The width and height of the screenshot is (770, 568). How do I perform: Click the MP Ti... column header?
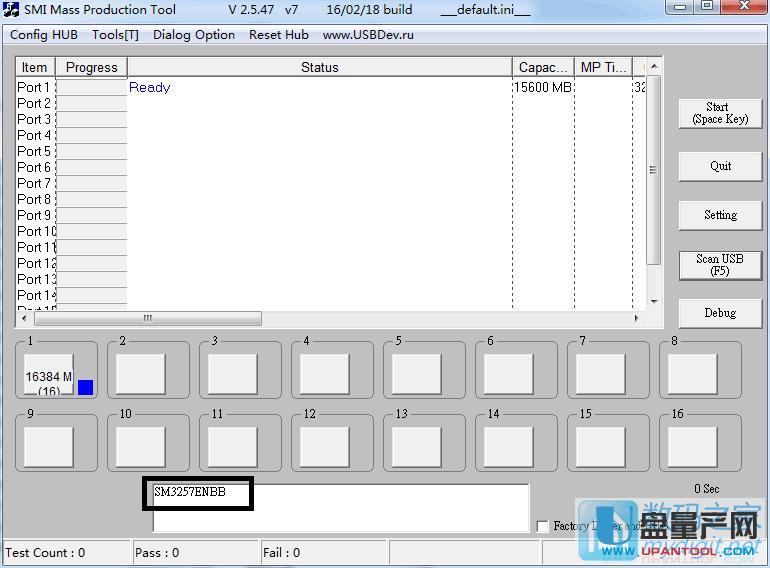coord(604,67)
